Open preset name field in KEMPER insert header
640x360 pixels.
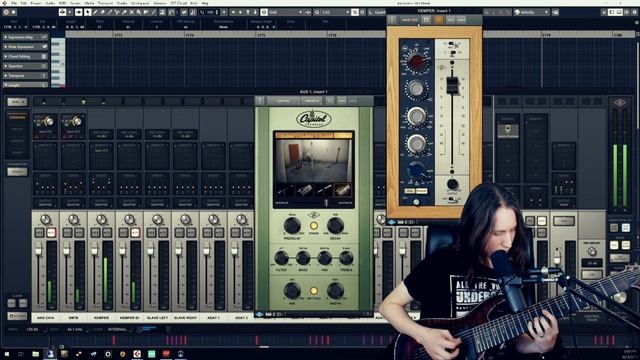409,20
